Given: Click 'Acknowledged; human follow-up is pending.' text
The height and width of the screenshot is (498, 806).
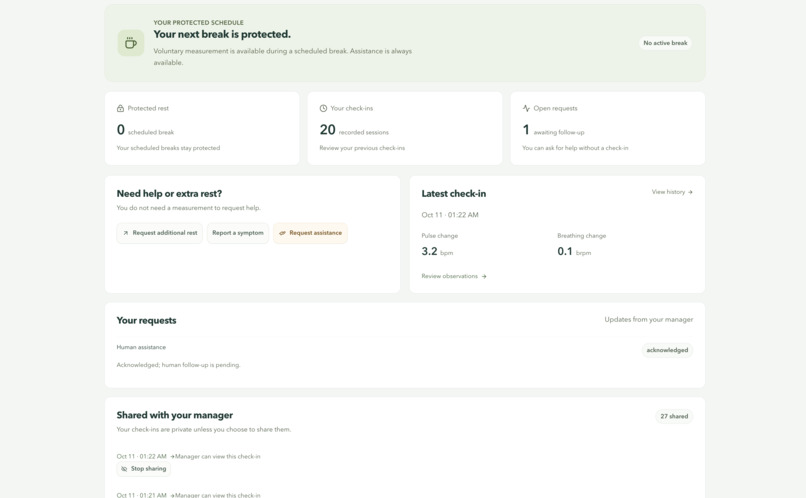Looking at the screenshot, I should click(178, 365).
